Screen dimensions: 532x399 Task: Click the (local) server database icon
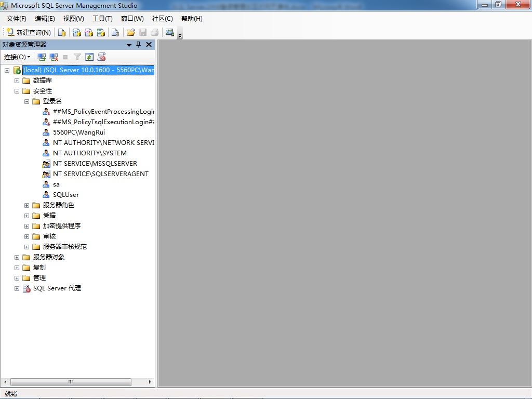coord(17,70)
